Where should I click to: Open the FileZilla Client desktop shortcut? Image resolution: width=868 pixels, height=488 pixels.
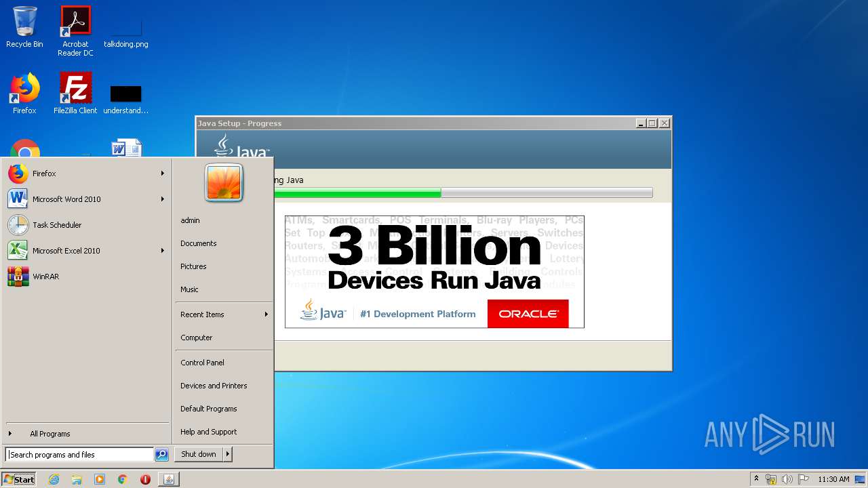(x=75, y=94)
